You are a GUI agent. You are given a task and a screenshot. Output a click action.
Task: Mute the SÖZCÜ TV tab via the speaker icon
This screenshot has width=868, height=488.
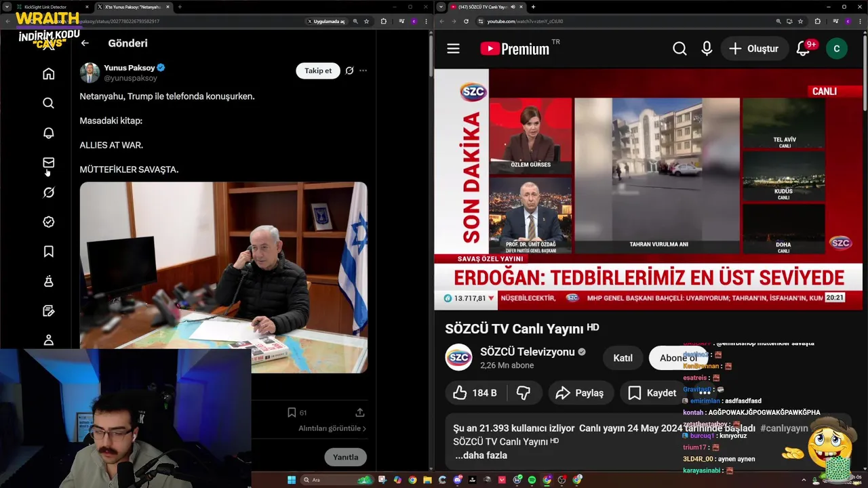point(513,7)
